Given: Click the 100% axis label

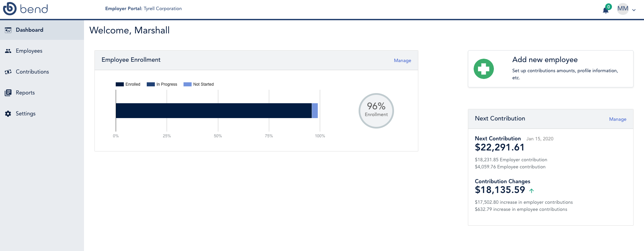Looking at the screenshot, I should pyautogui.click(x=320, y=136).
